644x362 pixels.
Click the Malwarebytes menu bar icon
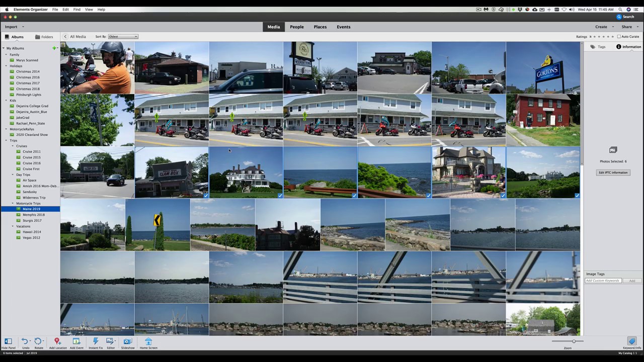tap(486, 10)
